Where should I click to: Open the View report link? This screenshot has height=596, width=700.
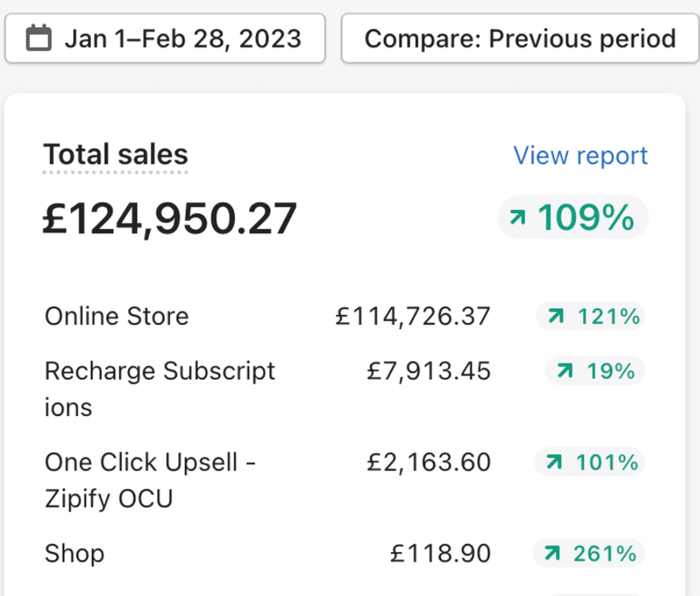pos(580,155)
